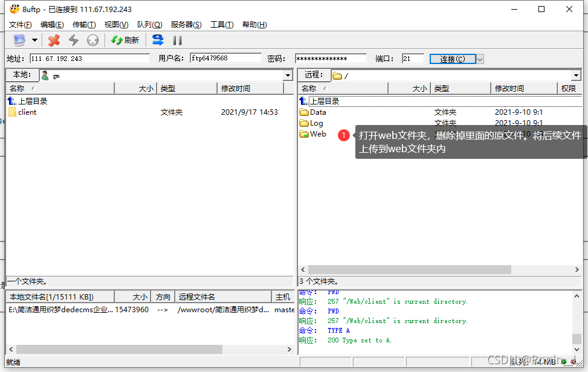Click the 2021/9/17 14:53 modified time
This screenshot has height=372, width=588.
click(250, 112)
